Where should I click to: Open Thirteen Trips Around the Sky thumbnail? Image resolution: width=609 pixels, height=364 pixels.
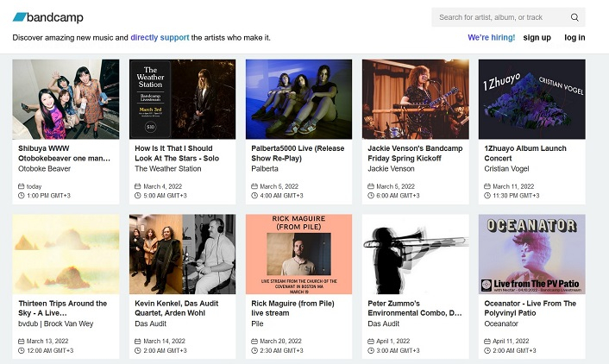[x=66, y=254]
